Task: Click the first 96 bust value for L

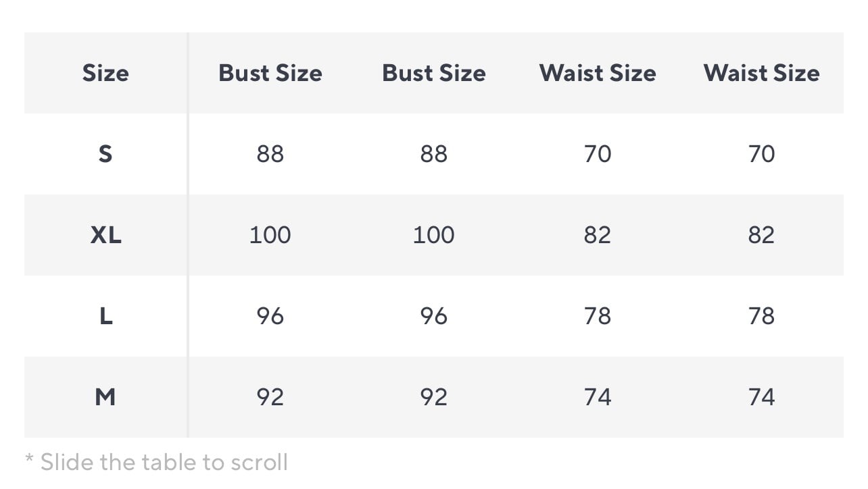Action: 270,316
